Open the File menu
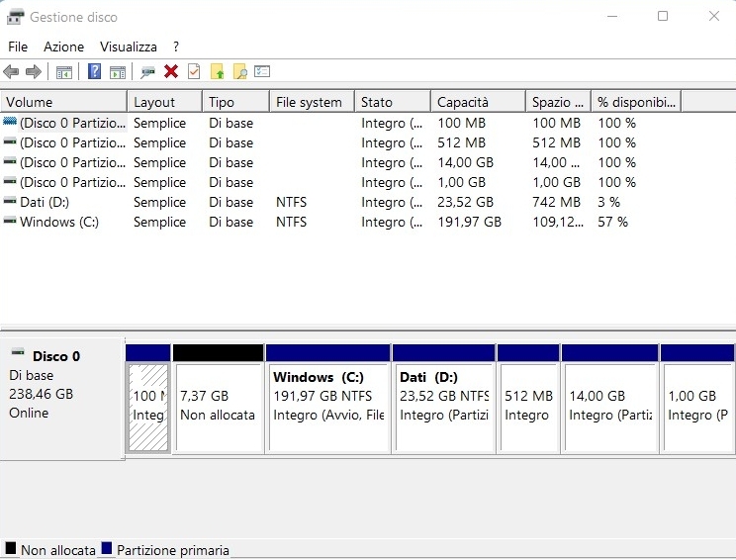This screenshot has width=736, height=560. point(18,47)
